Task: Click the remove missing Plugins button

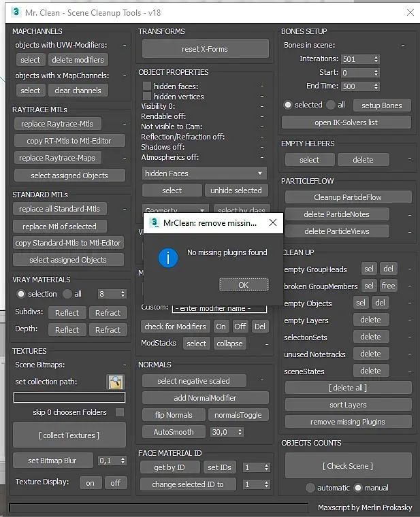Action: [348, 422]
